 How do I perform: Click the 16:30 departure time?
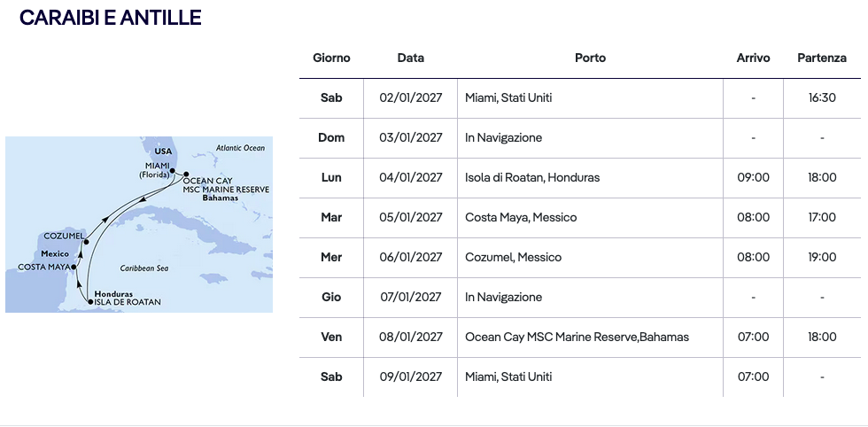coord(822,98)
